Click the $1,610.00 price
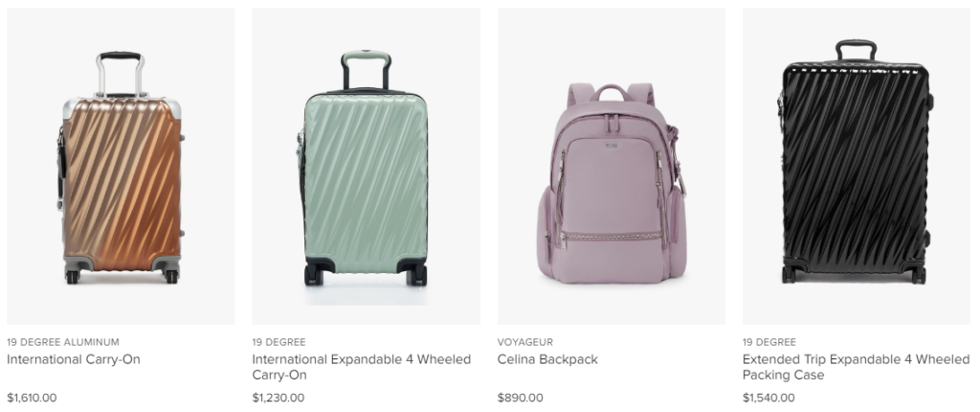The image size is (980, 412). (x=32, y=398)
